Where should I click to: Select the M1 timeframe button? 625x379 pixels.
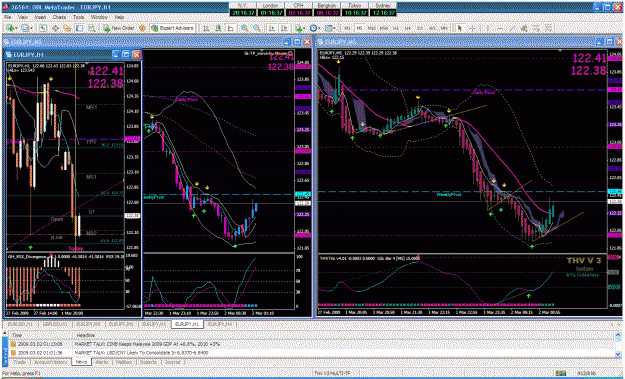click(x=348, y=28)
